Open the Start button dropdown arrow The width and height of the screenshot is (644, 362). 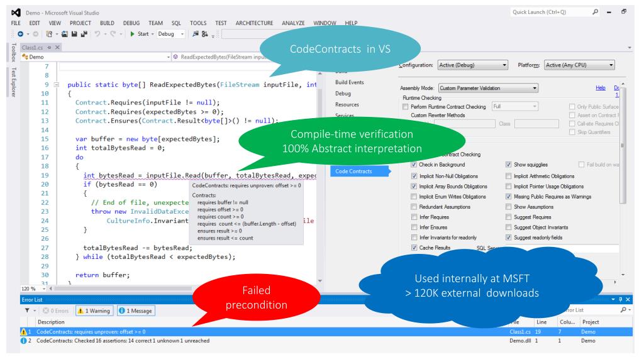(152, 35)
